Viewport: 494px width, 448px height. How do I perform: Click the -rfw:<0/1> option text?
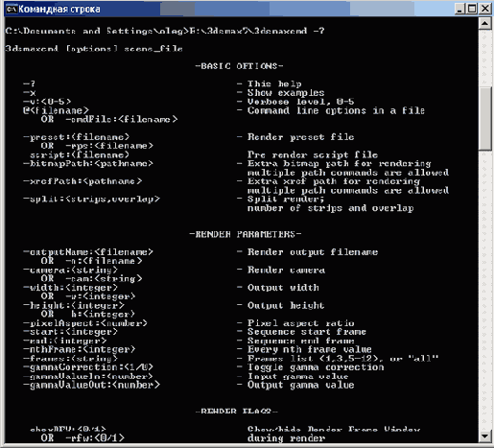coord(95,437)
